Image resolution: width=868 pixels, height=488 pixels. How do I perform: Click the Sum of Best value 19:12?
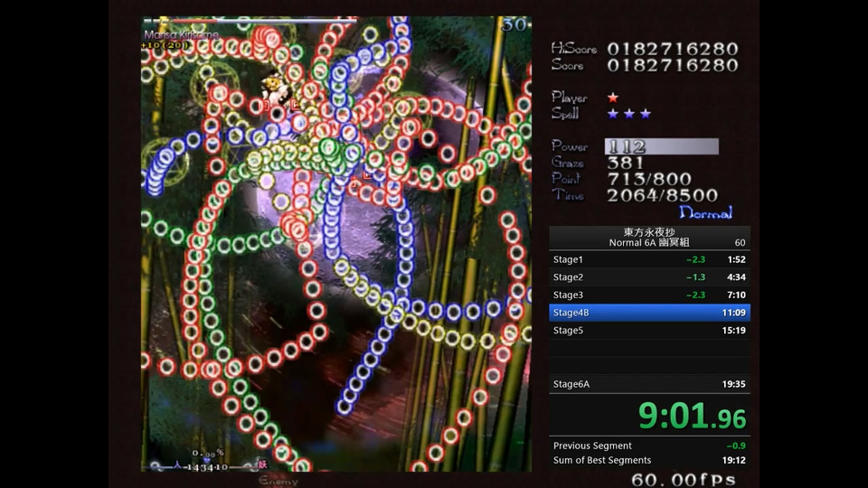coord(734,460)
